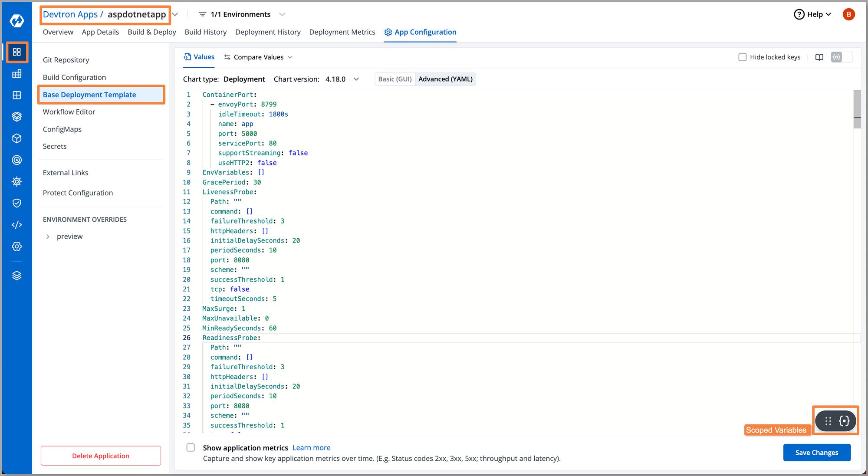Click the Applications dashboard icon
Viewport: 868px width, 476px height.
coord(16,51)
